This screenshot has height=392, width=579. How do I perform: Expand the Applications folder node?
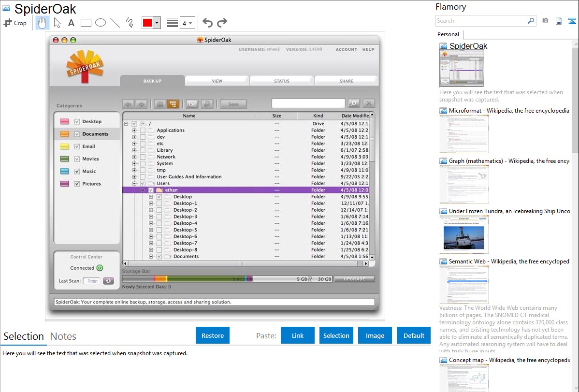pyautogui.click(x=134, y=131)
